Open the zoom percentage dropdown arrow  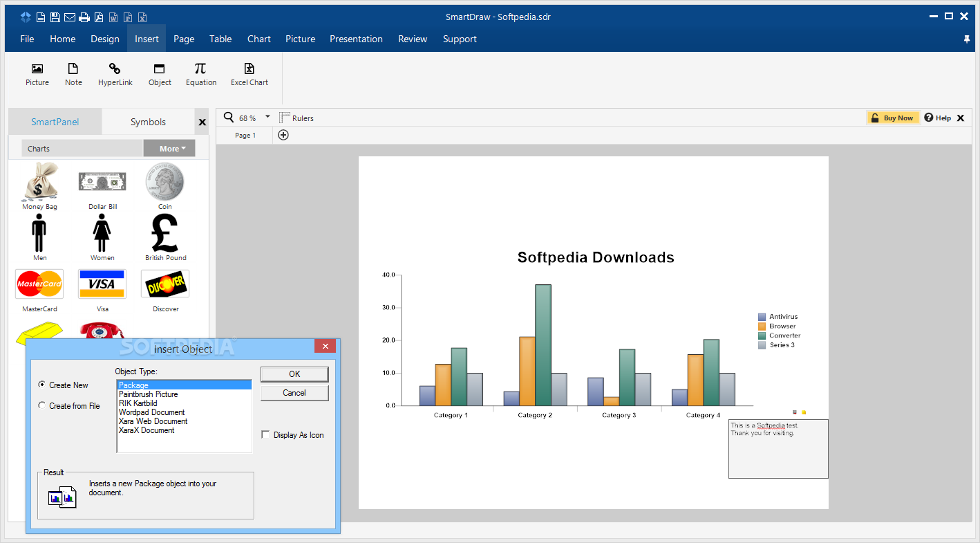click(x=268, y=117)
